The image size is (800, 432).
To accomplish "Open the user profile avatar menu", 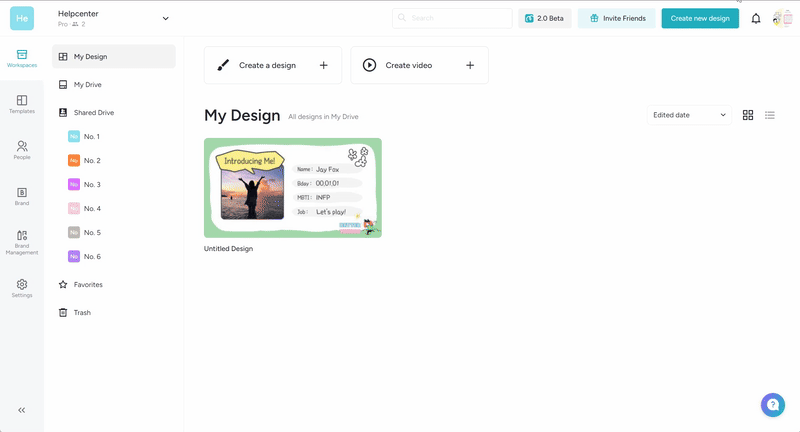I will 782,18.
